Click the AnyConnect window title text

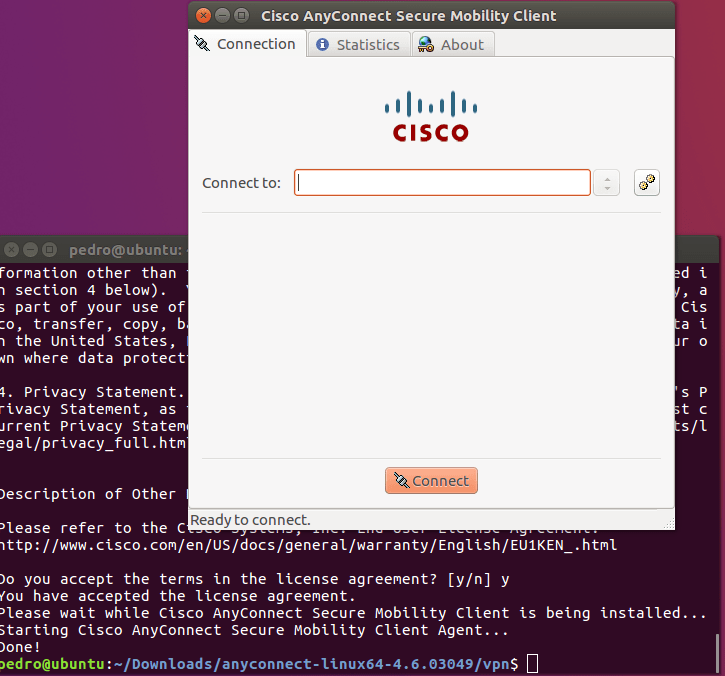408,16
